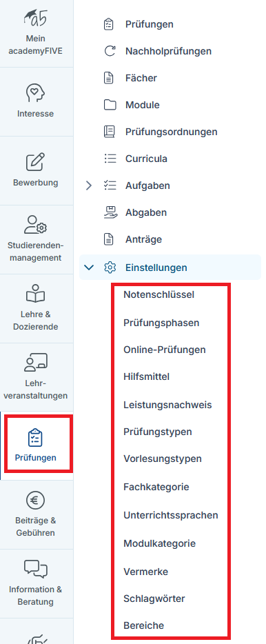Open Information & Beratung chat icon
Viewport: 266px width, 644px height.
pos(35,570)
